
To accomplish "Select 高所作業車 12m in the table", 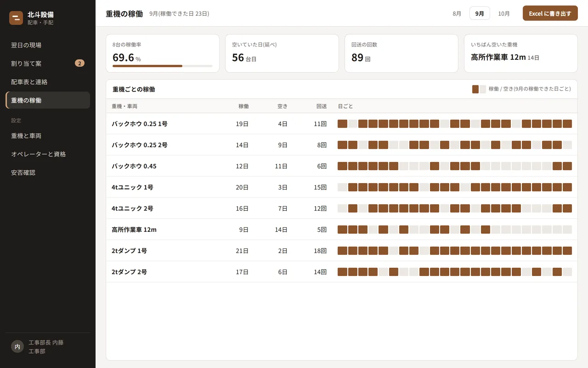I will click(x=134, y=230).
